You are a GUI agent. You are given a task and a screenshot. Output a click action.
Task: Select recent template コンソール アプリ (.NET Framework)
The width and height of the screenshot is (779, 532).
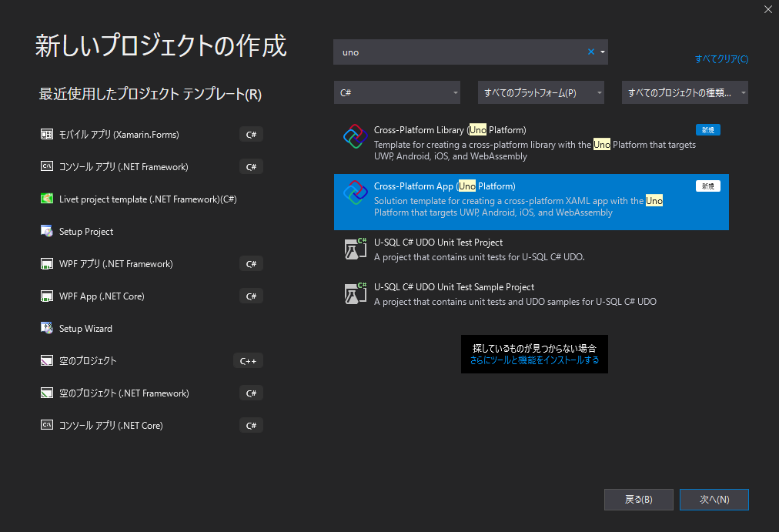point(152,166)
